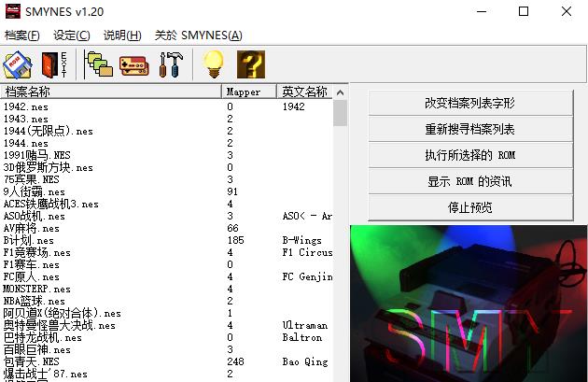This screenshot has height=382, width=588.
Task: Open the 说明(H) menu
Action: coord(122,35)
